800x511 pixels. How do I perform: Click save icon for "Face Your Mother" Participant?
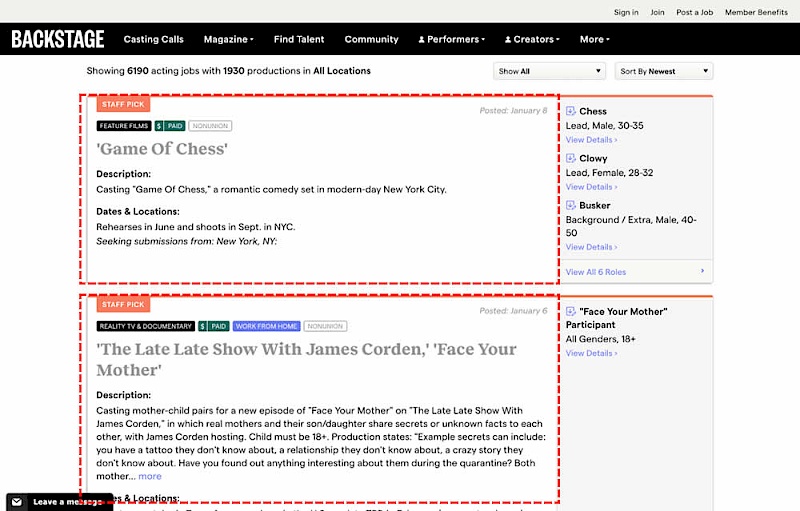571,311
